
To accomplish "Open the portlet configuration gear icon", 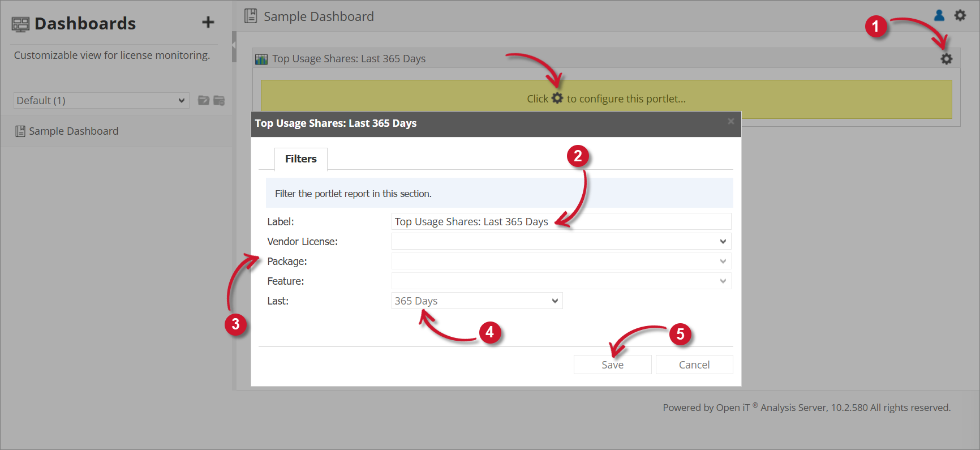I will [x=946, y=59].
